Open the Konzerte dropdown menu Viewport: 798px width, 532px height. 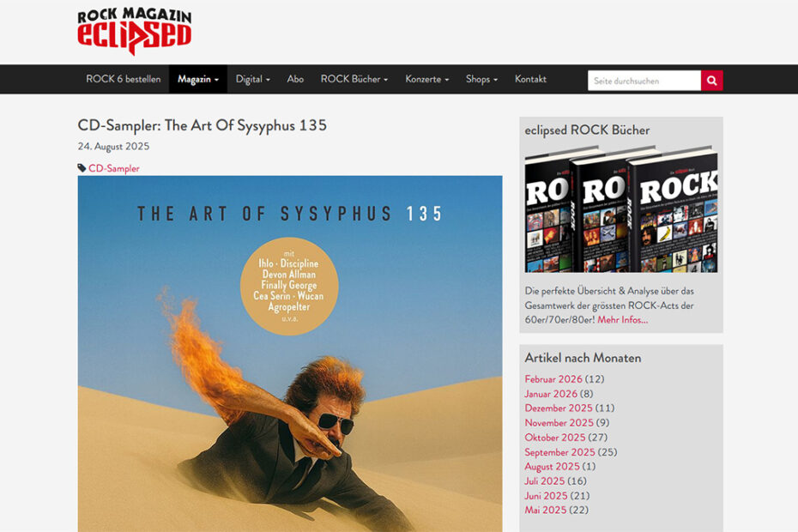tap(427, 79)
